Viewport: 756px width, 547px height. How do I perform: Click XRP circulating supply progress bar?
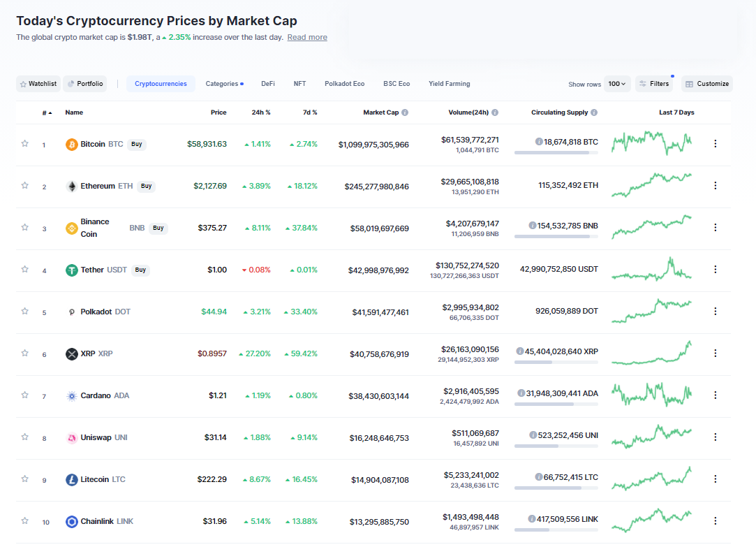pos(556,363)
